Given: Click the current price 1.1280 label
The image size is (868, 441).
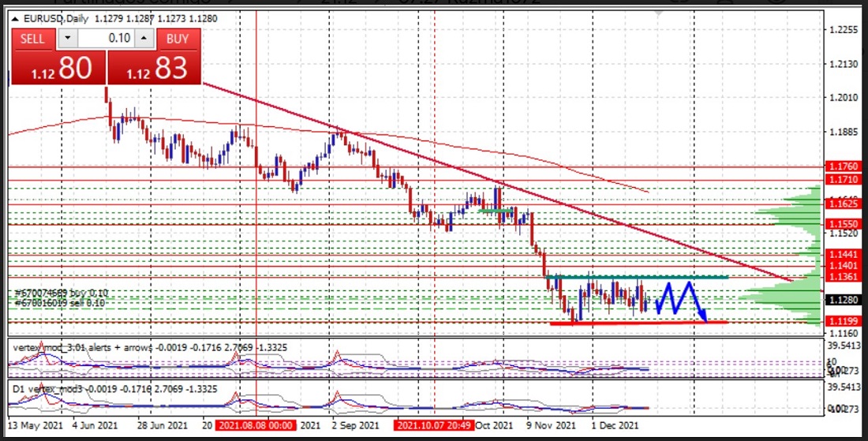Looking at the screenshot, I should pos(843,300).
